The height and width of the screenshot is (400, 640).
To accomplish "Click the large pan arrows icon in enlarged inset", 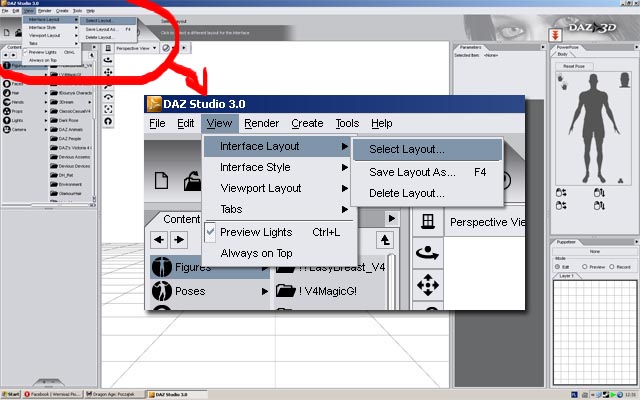I will pos(428,284).
